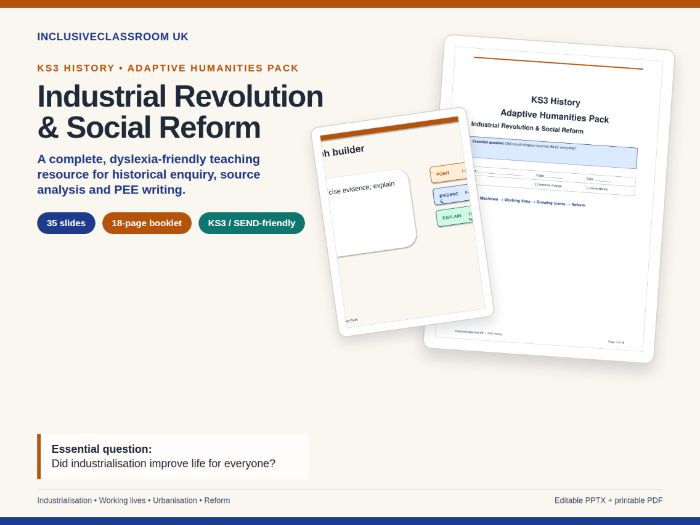700x525 pixels.
Task: Click the KS3 / SEND-friendly badge
Action: click(x=252, y=223)
